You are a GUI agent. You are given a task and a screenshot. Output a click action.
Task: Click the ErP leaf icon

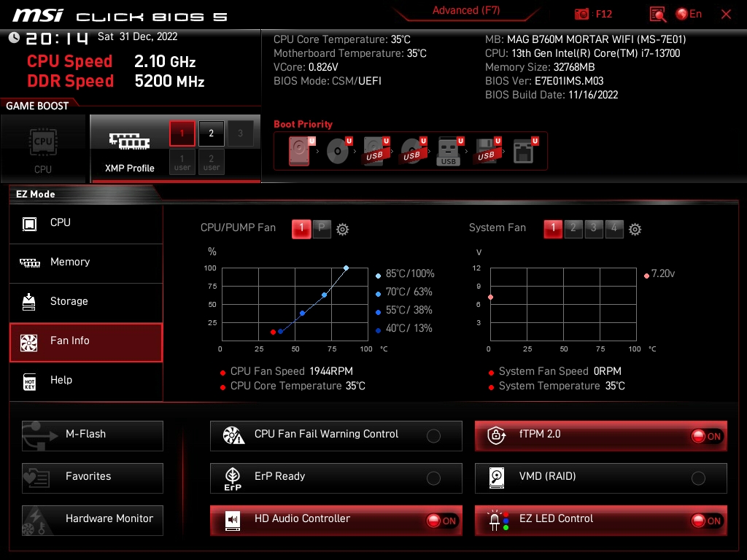[x=233, y=478]
